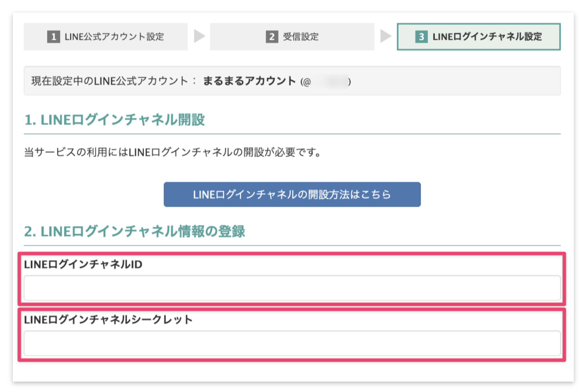Image resolution: width=583 pixels, height=392 pixels.
Task: Click the LINEログインチャネルシークレット input field
Action: click(x=292, y=344)
